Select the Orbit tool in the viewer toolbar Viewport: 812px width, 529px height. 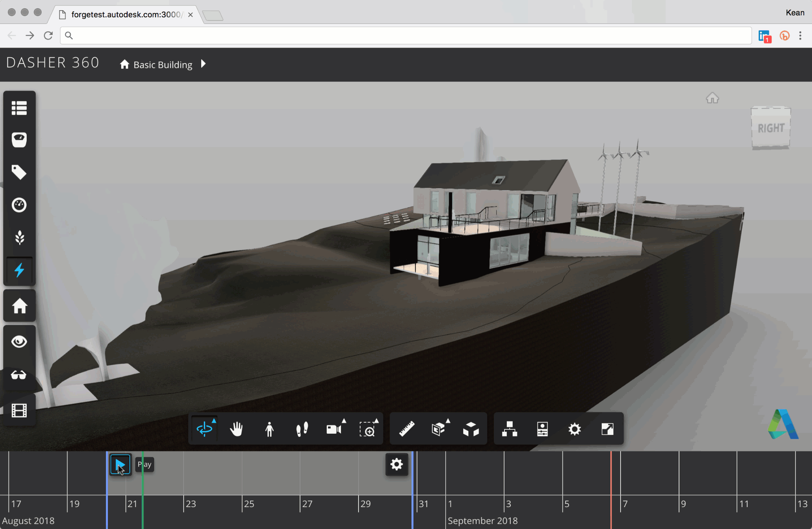(x=204, y=429)
